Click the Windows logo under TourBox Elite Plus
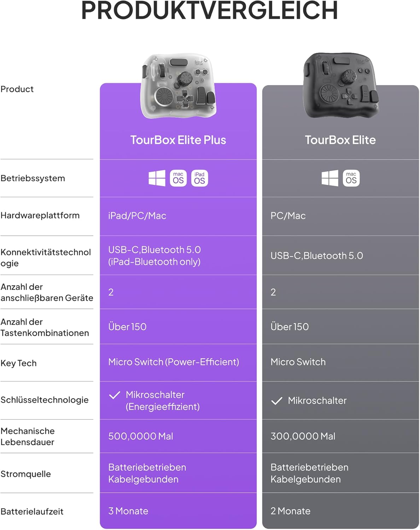 pos(157,178)
